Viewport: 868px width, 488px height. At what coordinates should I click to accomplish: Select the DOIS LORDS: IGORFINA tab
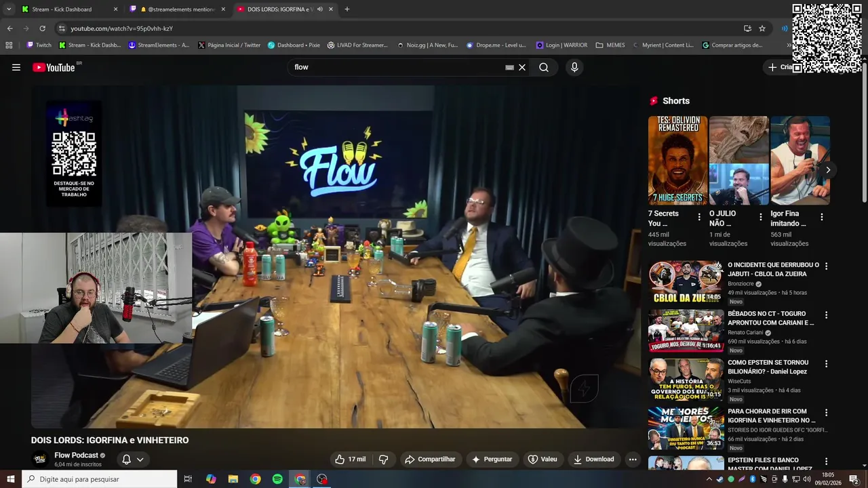[285, 9]
